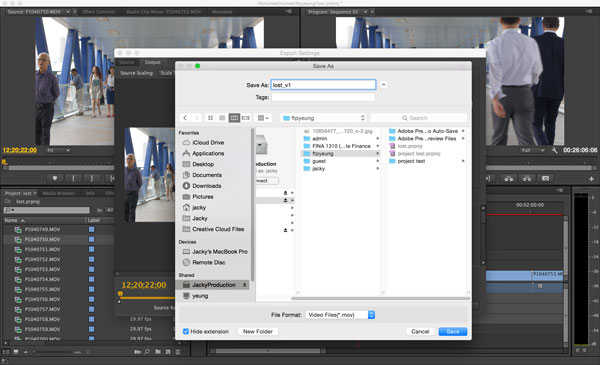Open Applications in the sidebar
This screenshot has width=600, height=365.
tap(203, 153)
